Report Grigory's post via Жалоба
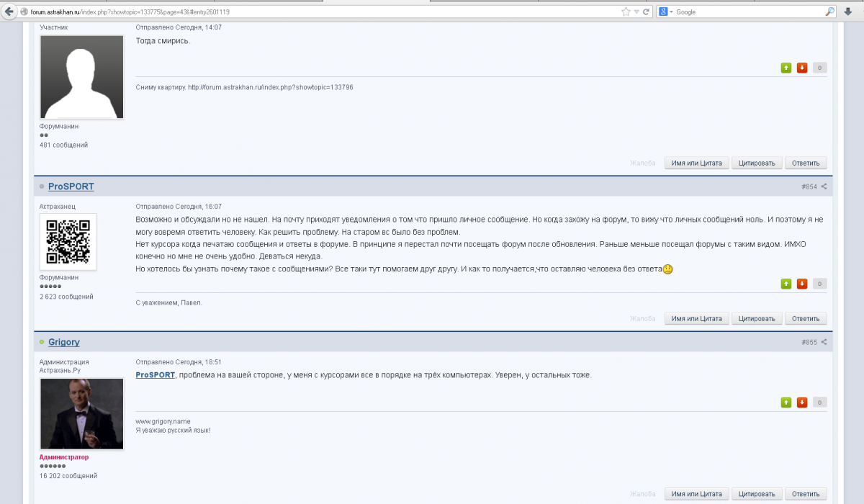 643,494
